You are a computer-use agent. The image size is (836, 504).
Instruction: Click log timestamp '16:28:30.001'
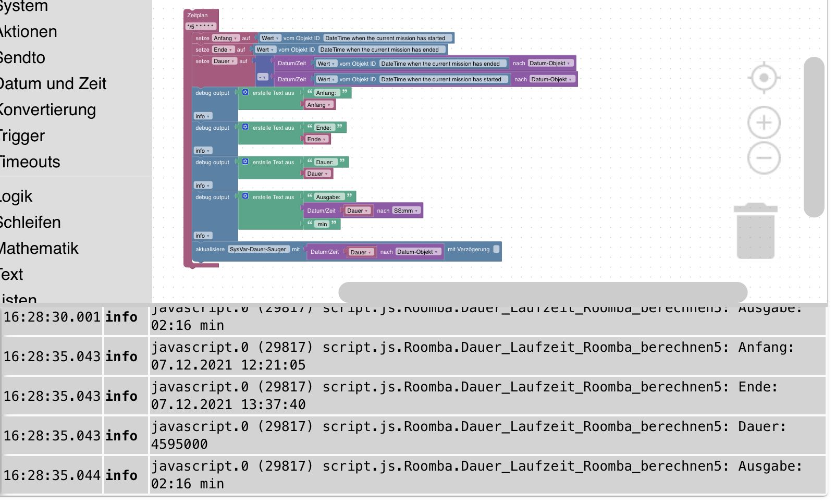[52, 317]
